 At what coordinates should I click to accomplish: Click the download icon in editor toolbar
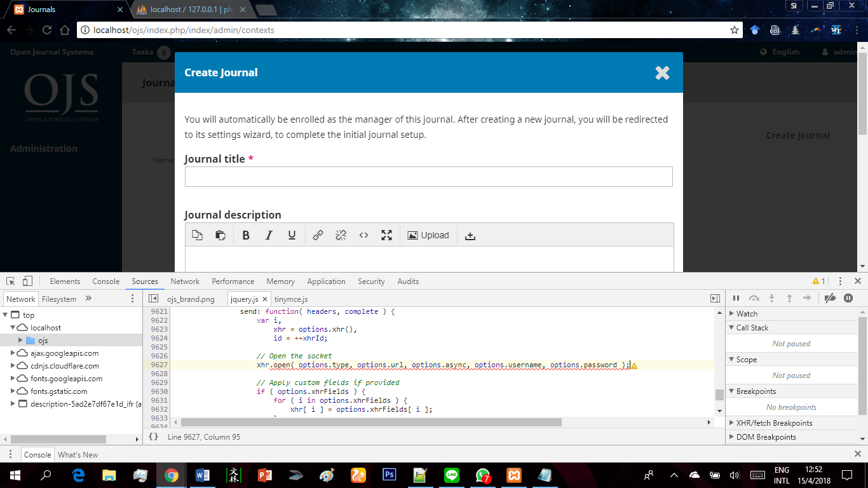point(470,236)
